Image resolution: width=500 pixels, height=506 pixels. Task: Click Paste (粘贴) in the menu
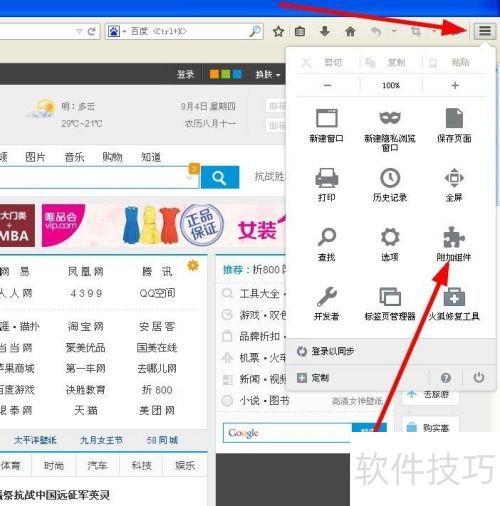coord(449,62)
